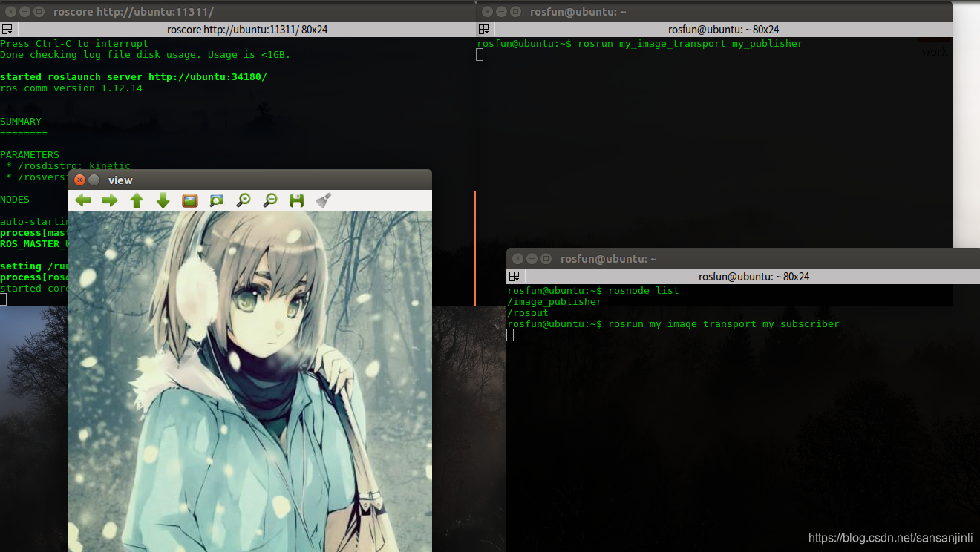980x552 pixels.
Task: Open the grid icon of the roscore terminal
Action: point(7,30)
